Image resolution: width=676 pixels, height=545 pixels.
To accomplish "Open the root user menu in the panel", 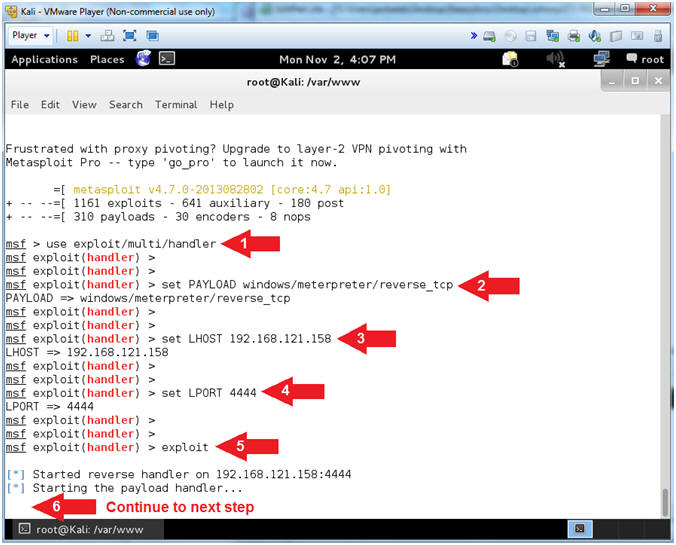I will click(645, 59).
